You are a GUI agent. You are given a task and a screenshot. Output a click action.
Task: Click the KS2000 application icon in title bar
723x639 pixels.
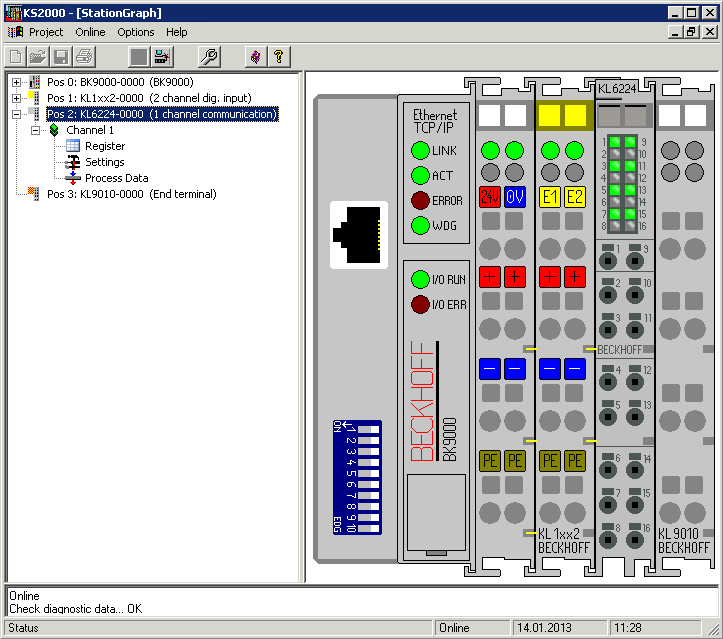coord(13,13)
